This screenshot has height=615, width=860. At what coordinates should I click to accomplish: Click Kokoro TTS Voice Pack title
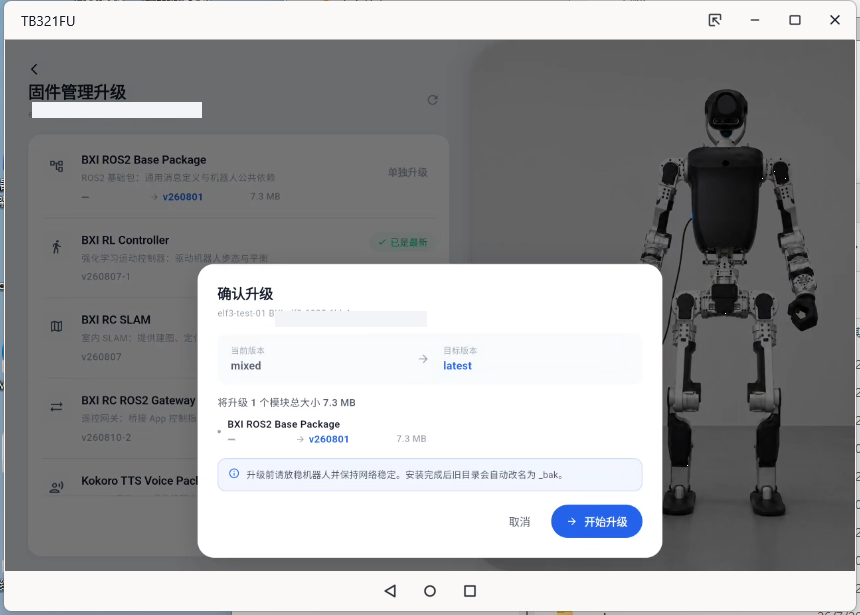tap(139, 481)
